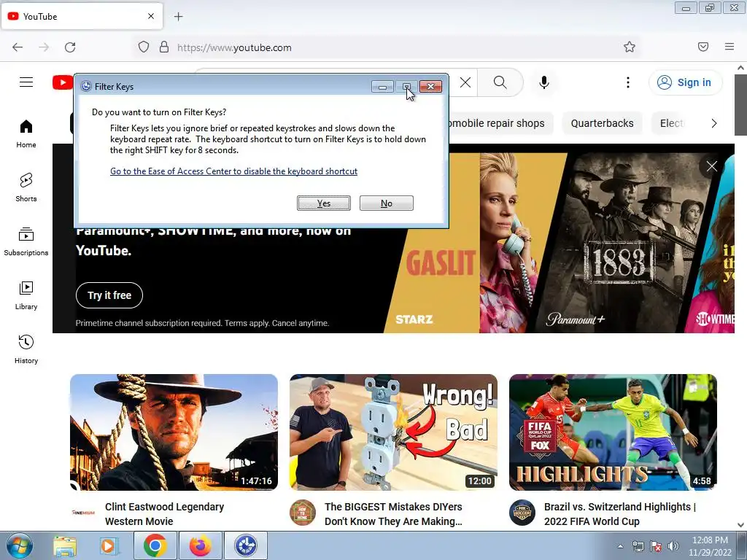The width and height of the screenshot is (747, 560).
Task: Open Windows Explorer from taskbar
Action: tap(65, 545)
